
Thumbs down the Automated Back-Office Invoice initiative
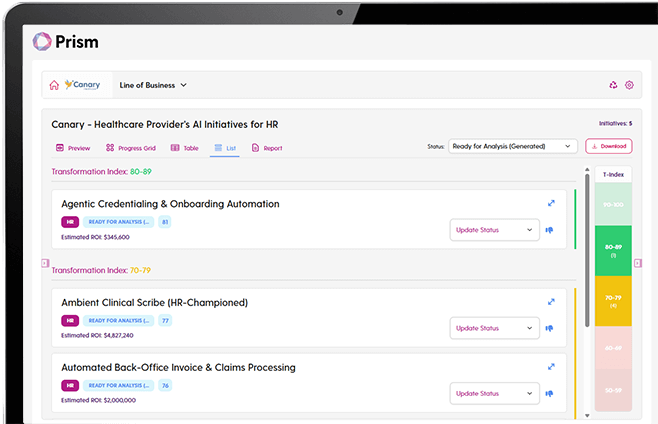550,393
